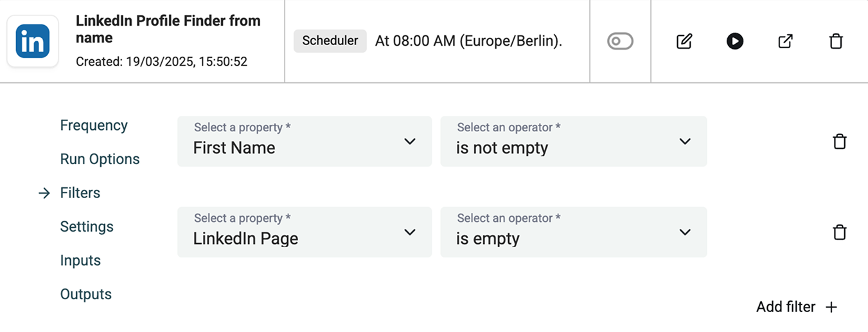Show the Outputs section
Viewport: 868px width, 332px height.
pos(85,294)
